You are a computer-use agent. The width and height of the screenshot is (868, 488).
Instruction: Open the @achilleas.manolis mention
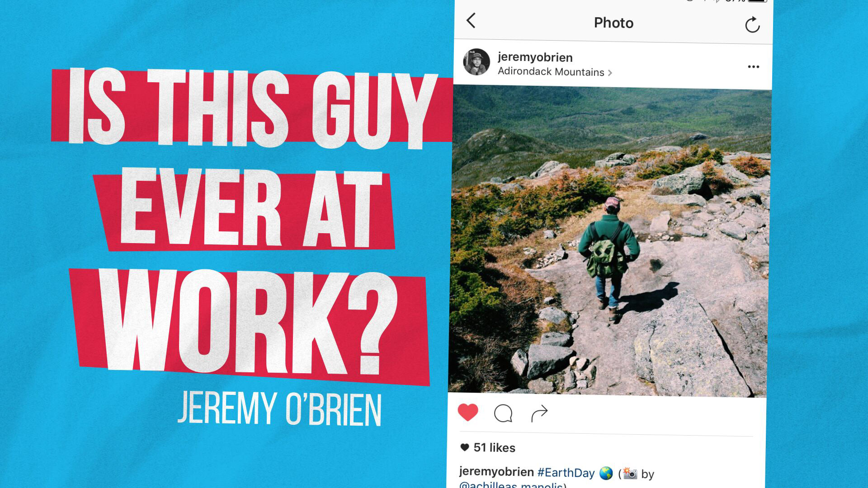pyautogui.click(x=511, y=484)
